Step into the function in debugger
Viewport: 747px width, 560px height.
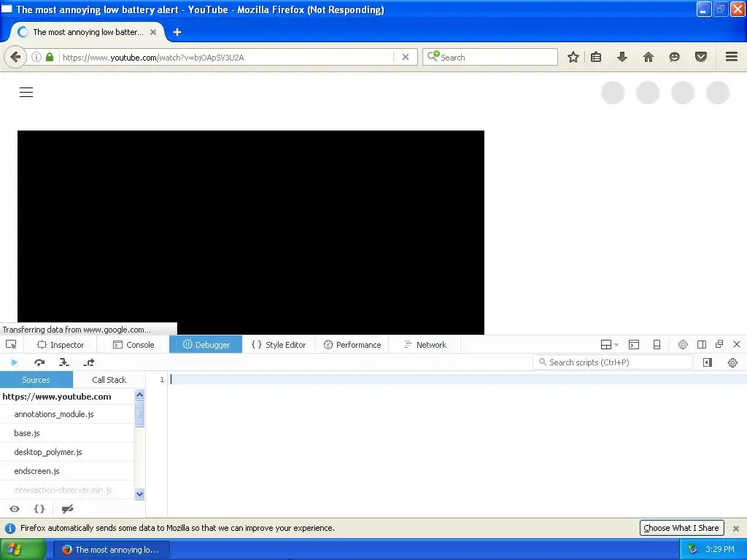click(x=64, y=362)
